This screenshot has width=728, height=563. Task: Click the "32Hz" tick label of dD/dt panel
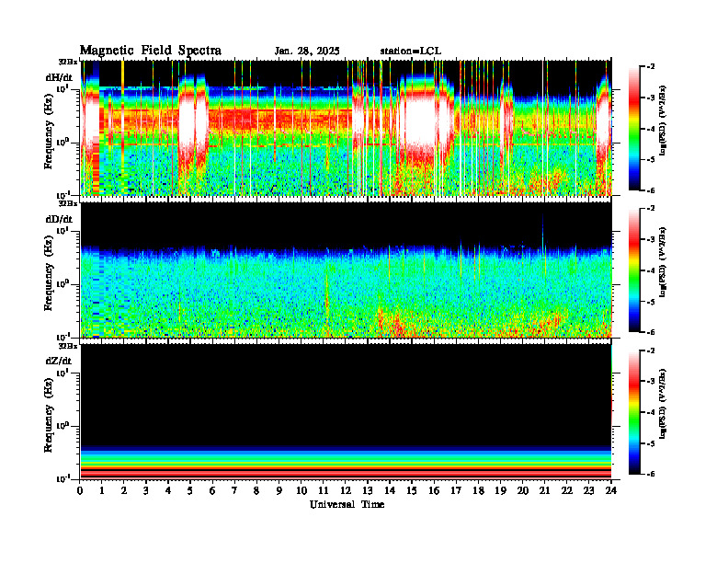[68, 203]
